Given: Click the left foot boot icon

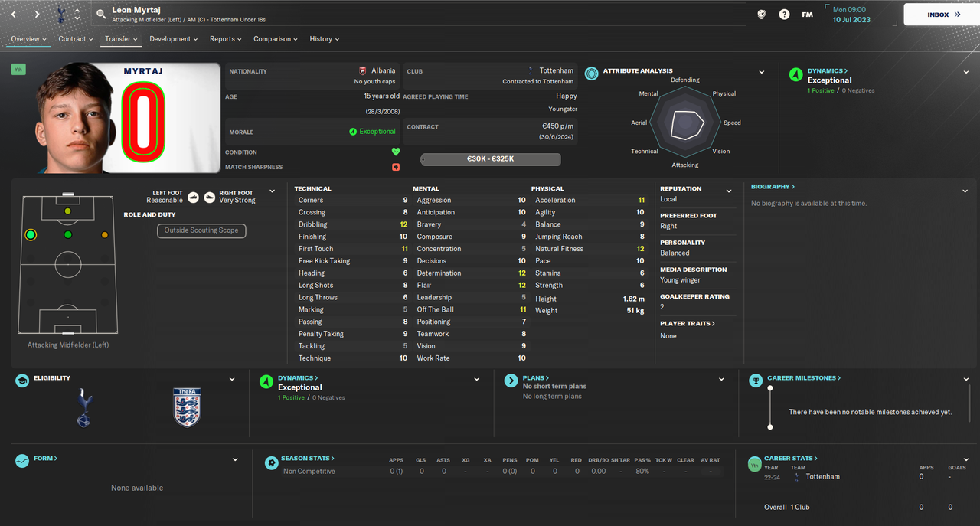Looking at the screenshot, I should pos(194,197).
